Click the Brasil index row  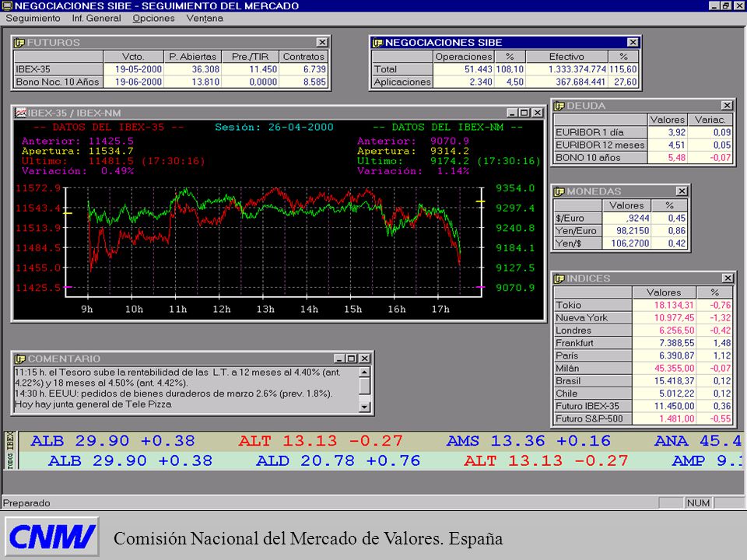(644, 381)
